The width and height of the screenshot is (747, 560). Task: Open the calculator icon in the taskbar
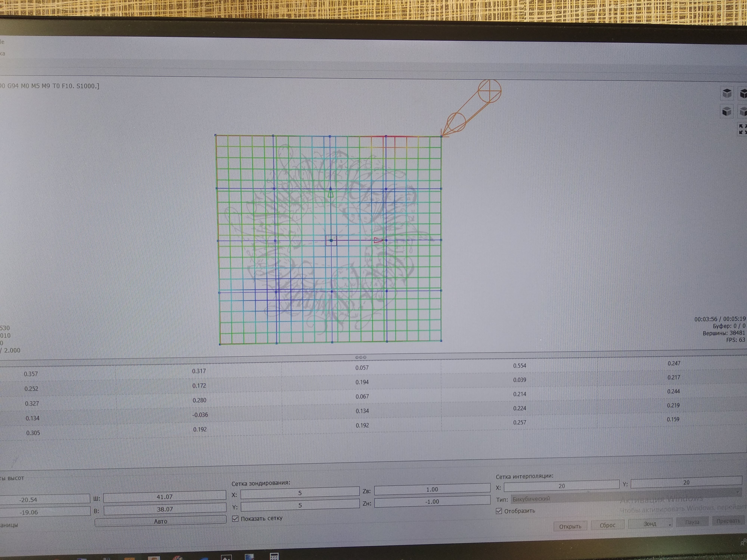(274, 557)
